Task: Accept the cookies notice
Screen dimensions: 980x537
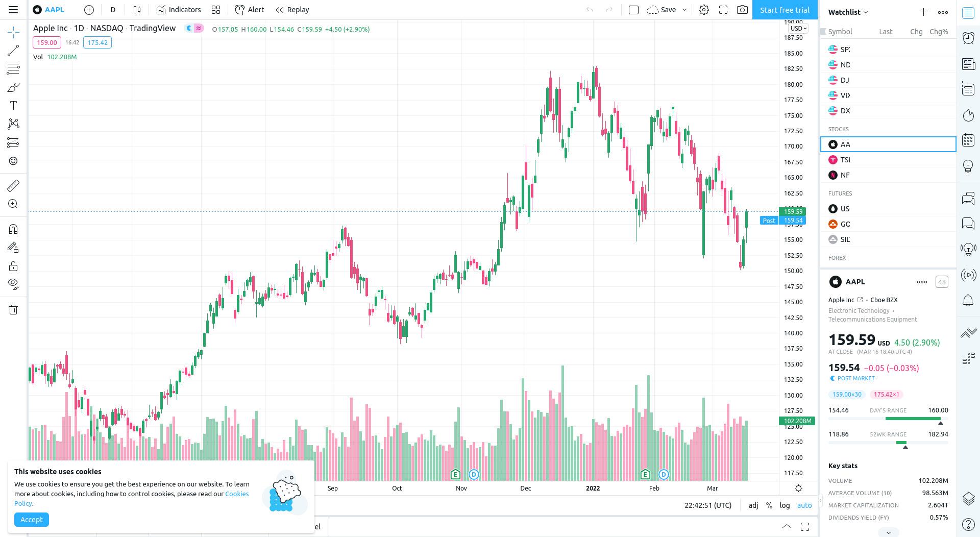Action: click(32, 520)
